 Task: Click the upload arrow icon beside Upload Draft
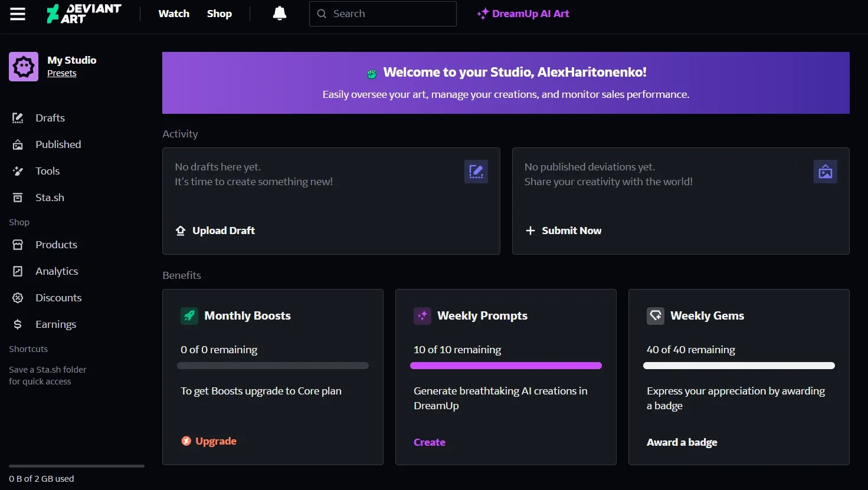(181, 231)
